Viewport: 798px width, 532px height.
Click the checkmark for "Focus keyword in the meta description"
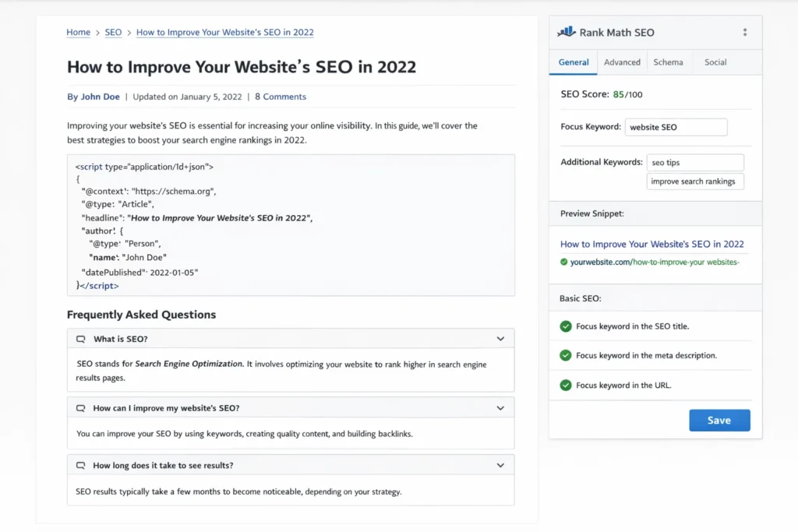pos(566,355)
